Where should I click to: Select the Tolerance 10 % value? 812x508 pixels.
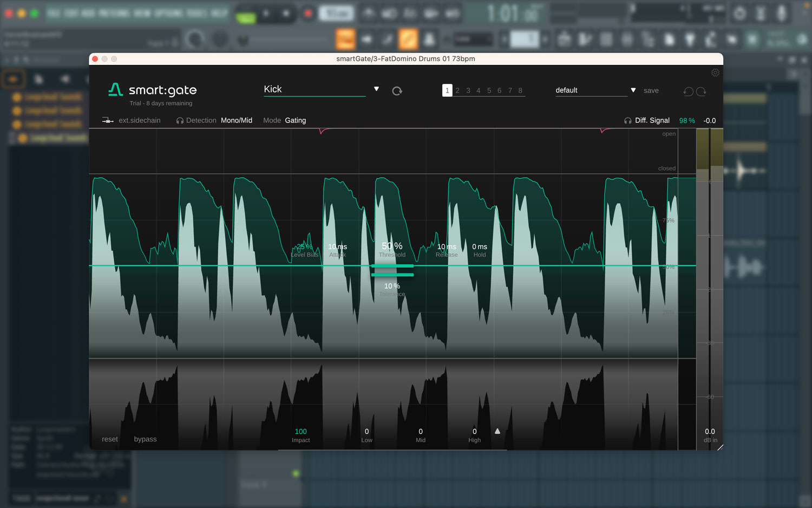pyautogui.click(x=392, y=286)
